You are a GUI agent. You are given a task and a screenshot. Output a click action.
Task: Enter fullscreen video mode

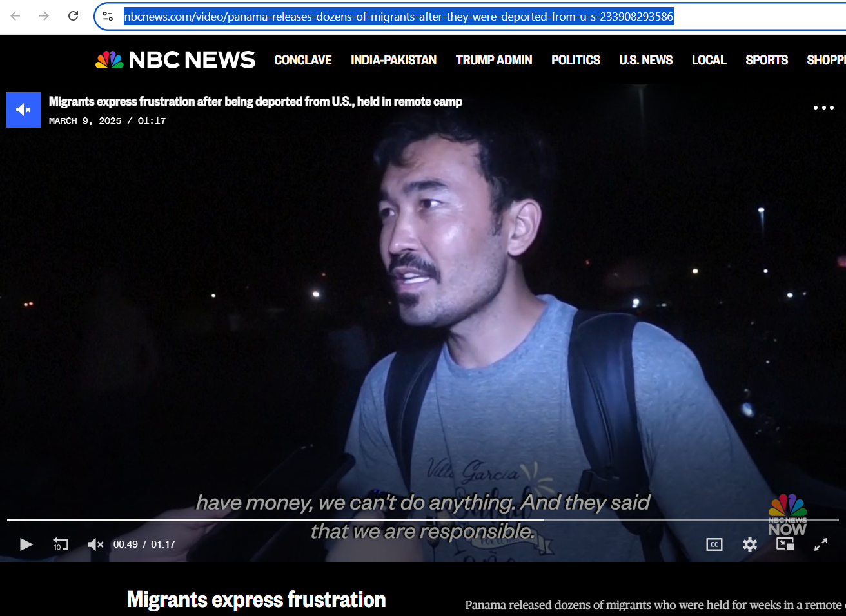pyautogui.click(x=821, y=544)
